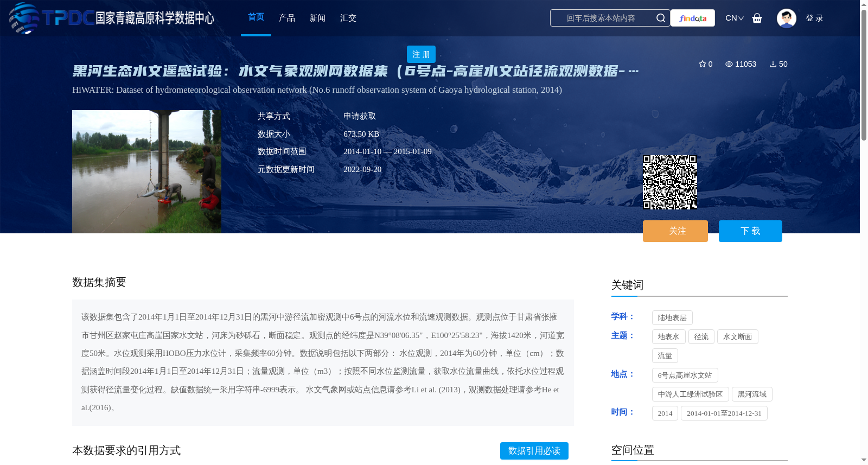Screen dimensions: 868x465
Task: Click the orange 关注 follow button
Action: click(675, 231)
